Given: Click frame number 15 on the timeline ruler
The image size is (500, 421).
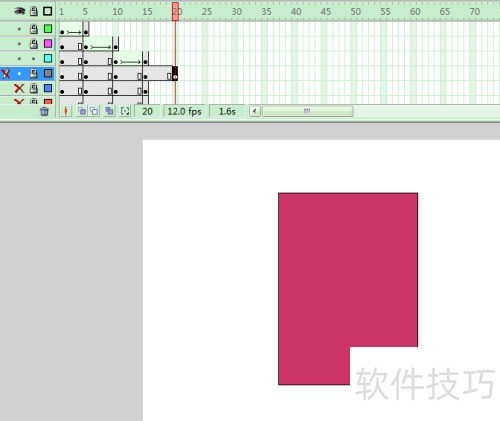Looking at the screenshot, I should pyautogui.click(x=147, y=12).
